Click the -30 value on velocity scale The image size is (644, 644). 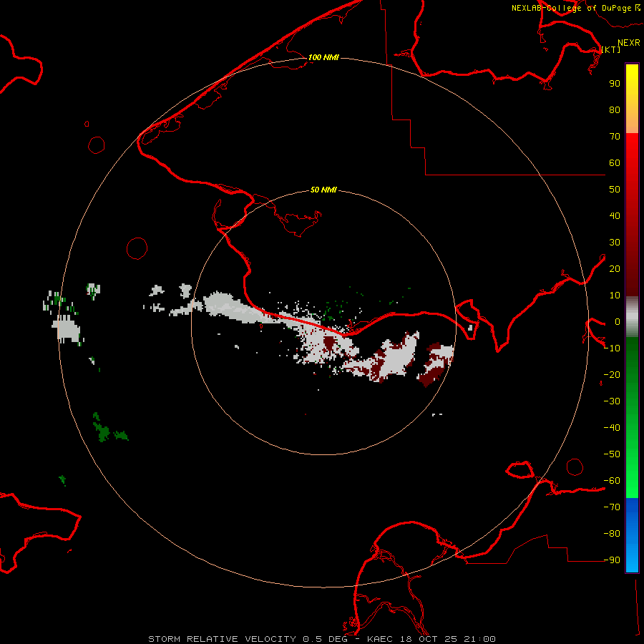click(x=612, y=401)
